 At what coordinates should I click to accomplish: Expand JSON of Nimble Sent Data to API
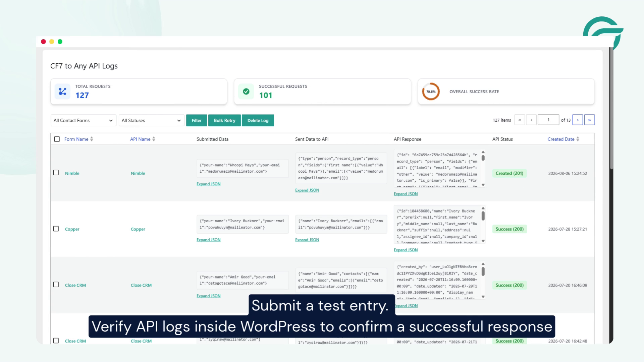tap(307, 190)
